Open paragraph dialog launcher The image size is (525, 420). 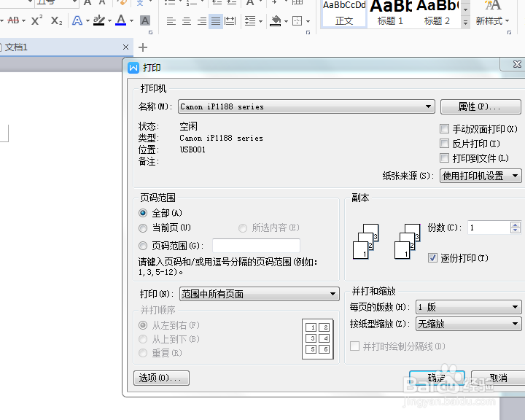[x=308, y=33]
